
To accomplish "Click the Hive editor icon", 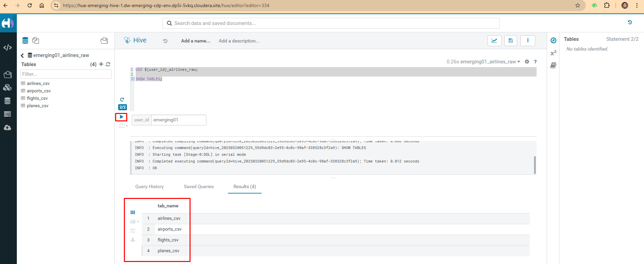I will click(127, 40).
